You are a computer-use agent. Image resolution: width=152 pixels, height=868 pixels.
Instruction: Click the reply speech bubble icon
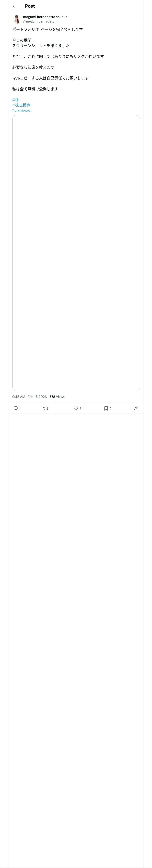(x=16, y=408)
